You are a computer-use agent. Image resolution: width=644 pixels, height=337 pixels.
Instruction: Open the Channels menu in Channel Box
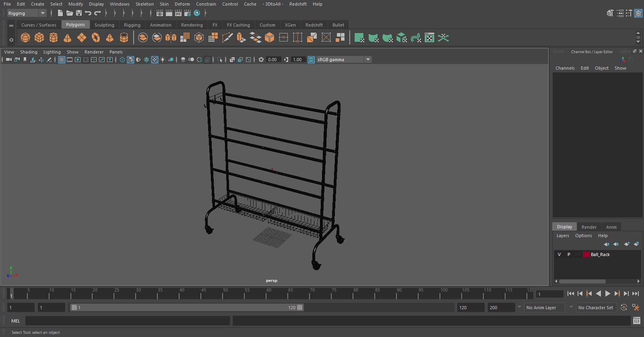click(565, 68)
